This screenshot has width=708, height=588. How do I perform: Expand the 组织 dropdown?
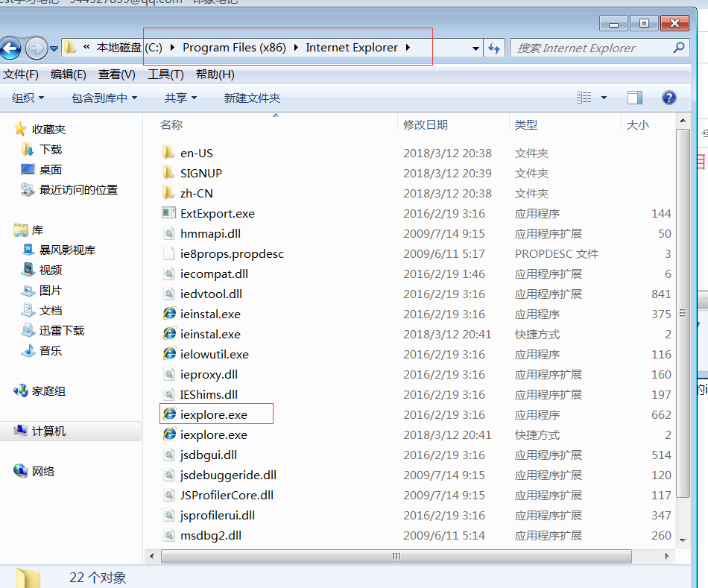pyautogui.click(x=28, y=98)
